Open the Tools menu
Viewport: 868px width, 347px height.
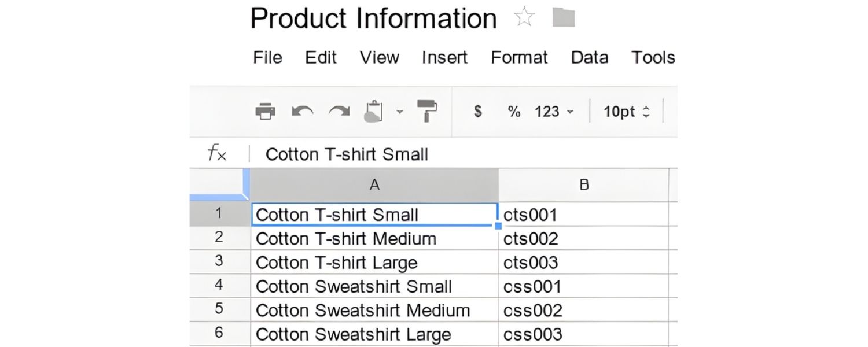click(x=653, y=57)
